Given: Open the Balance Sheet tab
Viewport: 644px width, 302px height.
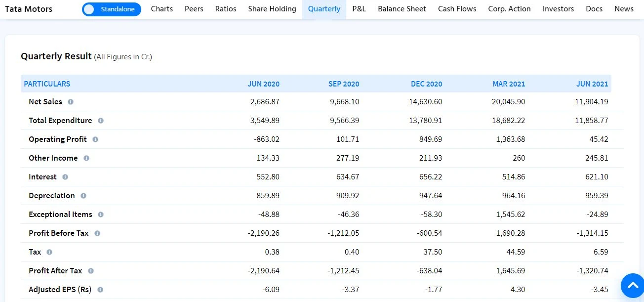Looking at the screenshot, I should [402, 8].
